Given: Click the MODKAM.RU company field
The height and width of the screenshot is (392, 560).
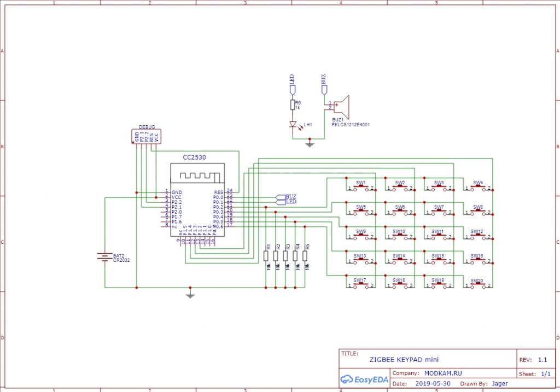Looking at the screenshot, I should 443,373.
